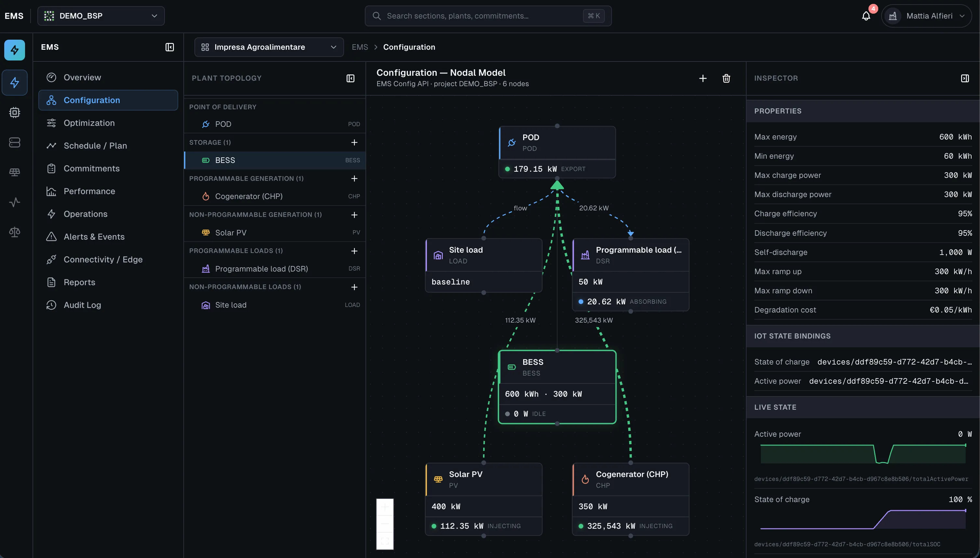Select Cogenerator (CHP) in topology list
The image size is (980, 558).
(275, 196)
